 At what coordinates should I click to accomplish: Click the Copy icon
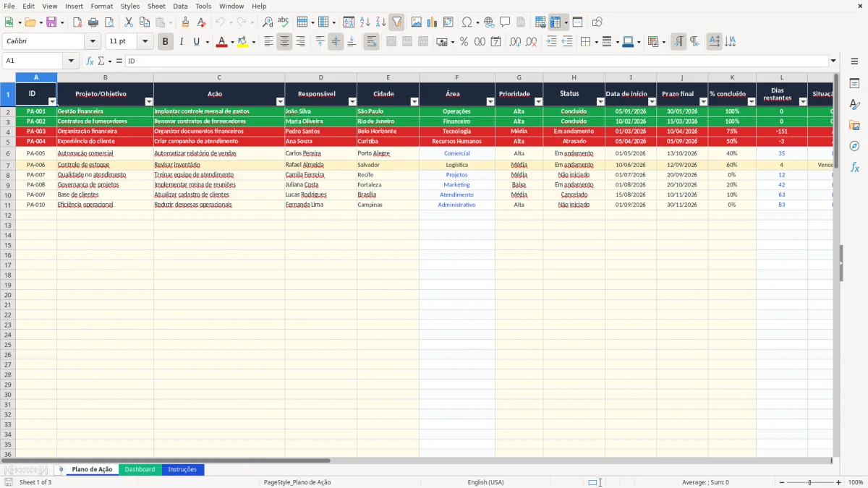pyautogui.click(x=145, y=22)
